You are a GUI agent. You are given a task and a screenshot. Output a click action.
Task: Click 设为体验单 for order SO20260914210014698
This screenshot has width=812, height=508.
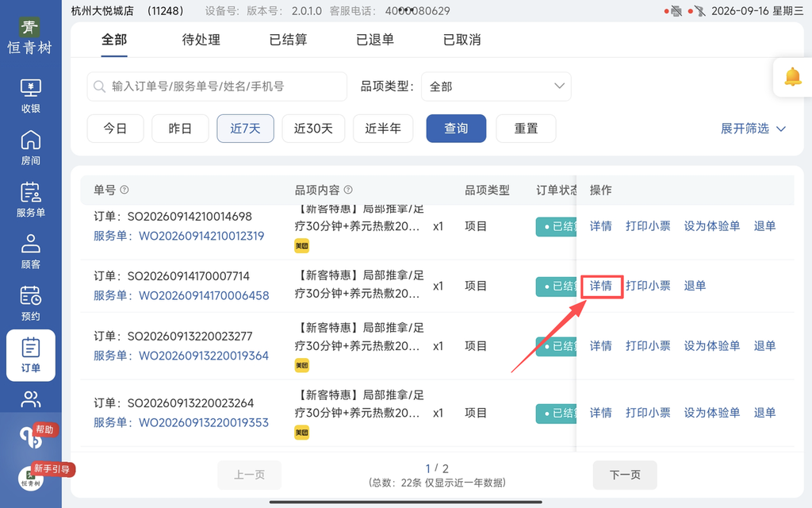click(712, 226)
